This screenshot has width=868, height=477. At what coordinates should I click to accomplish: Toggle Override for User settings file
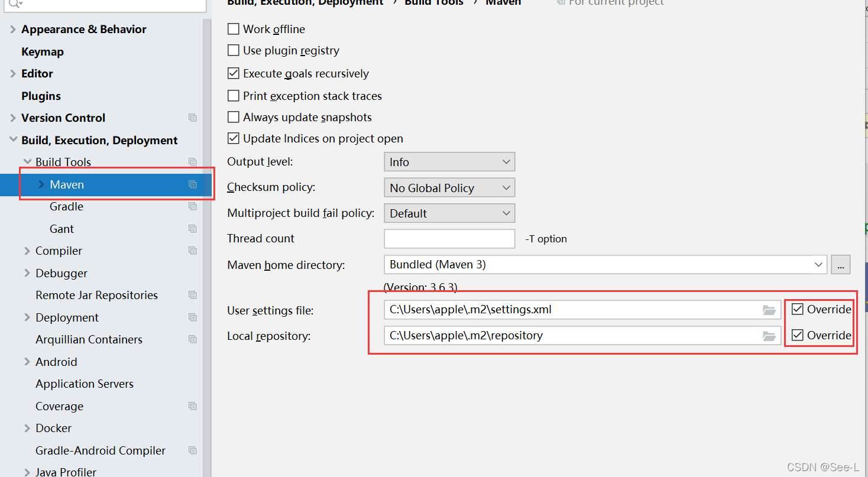[798, 309]
